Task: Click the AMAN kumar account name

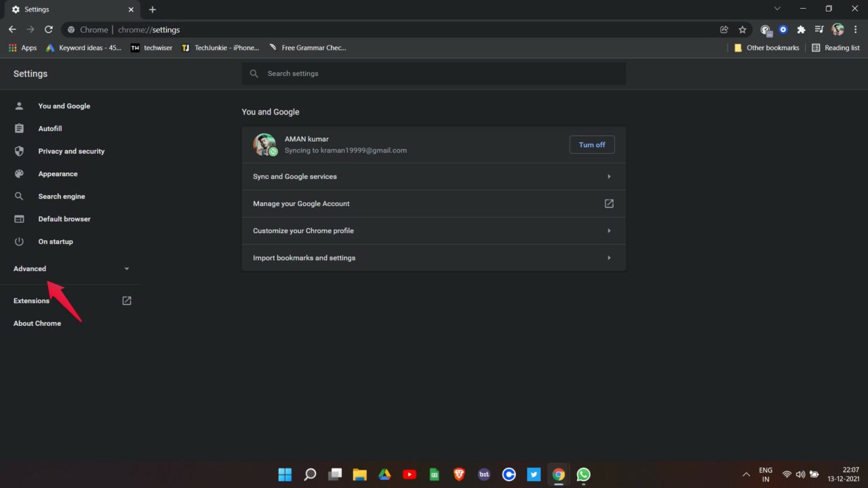Action: point(307,139)
